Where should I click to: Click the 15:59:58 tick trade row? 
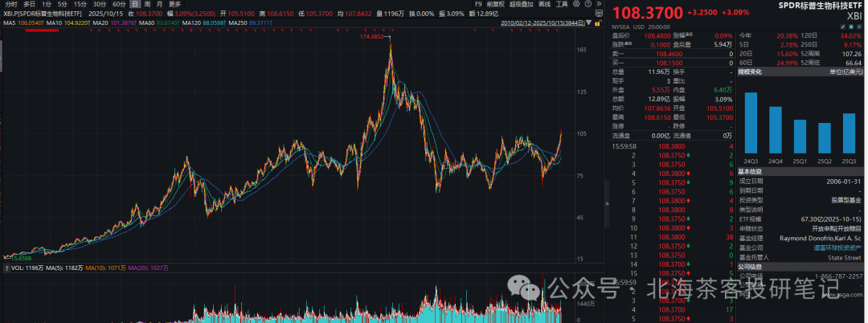(673, 146)
